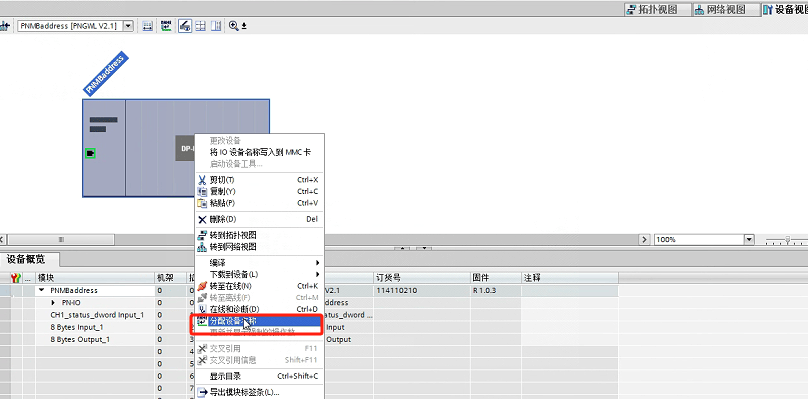Open the PNMBaddress device selector dropdown

(x=129, y=26)
